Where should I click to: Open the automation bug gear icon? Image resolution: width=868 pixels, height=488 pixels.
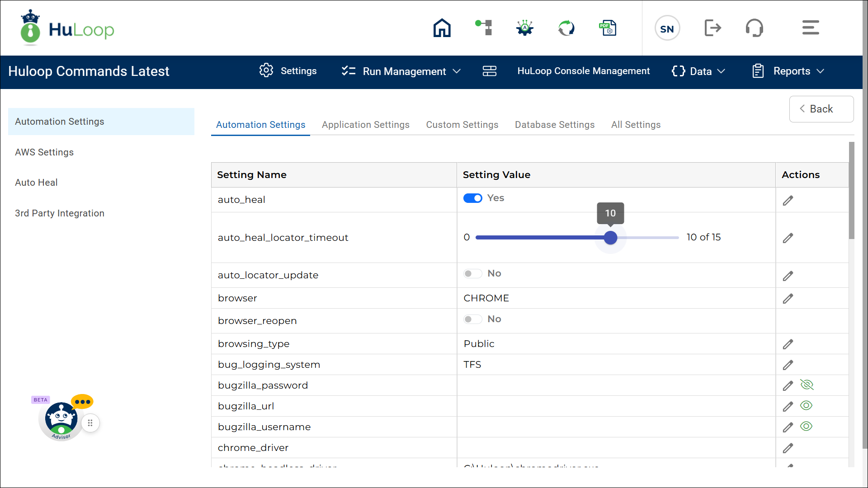pyautogui.click(x=525, y=28)
